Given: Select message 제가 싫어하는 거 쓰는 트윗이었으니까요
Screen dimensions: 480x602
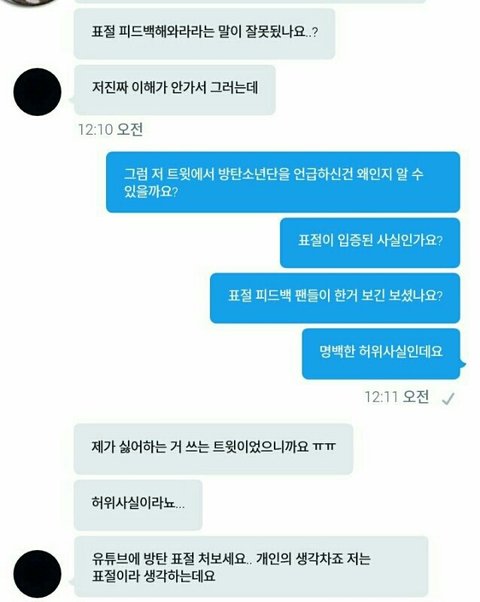Looking at the screenshot, I should coord(214,449).
